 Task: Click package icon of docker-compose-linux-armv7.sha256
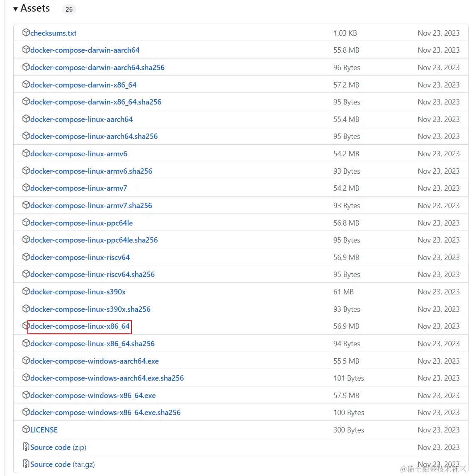point(26,205)
